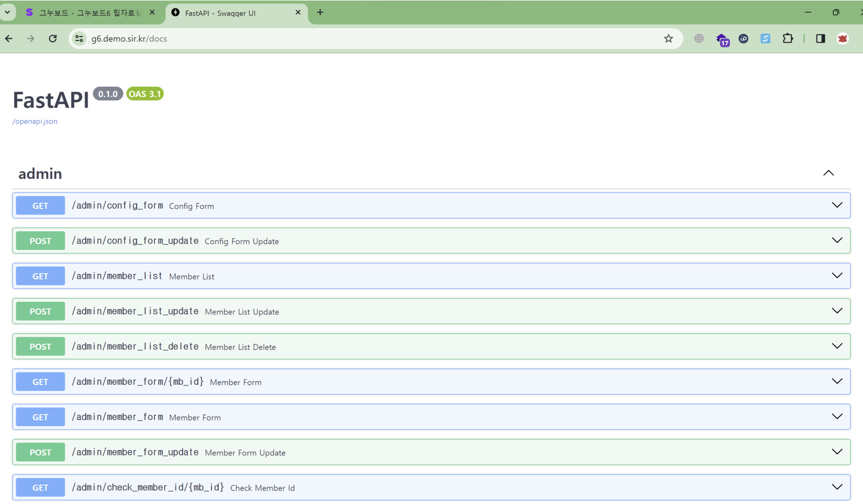Image resolution: width=863 pixels, height=504 pixels.
Task: Click the extension icon with 17 badge
Action: pyautogui.click(x=722, y=39)
